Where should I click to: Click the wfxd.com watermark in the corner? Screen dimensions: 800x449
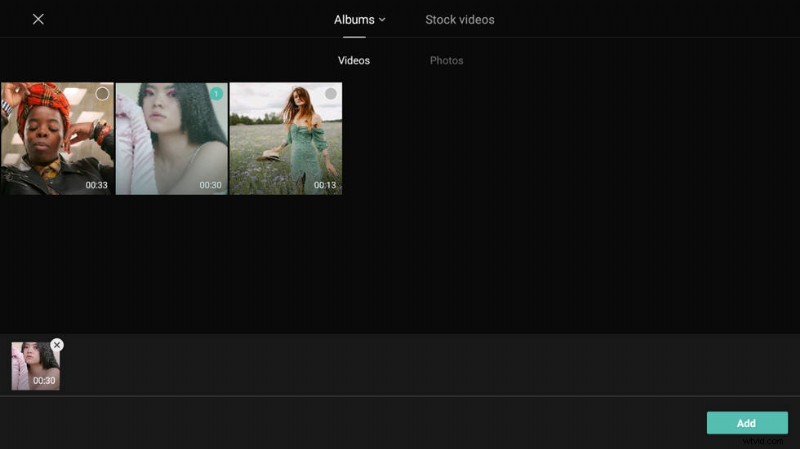tap(766, 440)
